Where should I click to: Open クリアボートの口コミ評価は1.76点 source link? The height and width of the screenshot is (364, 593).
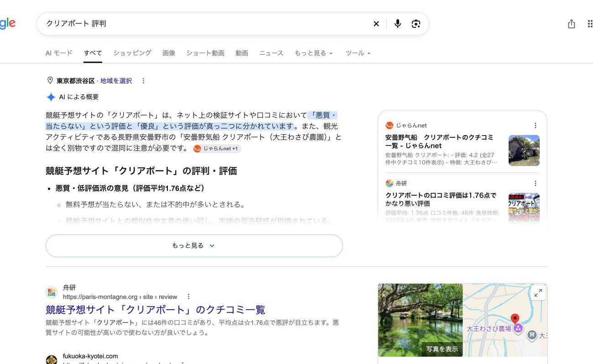[441, 199]
